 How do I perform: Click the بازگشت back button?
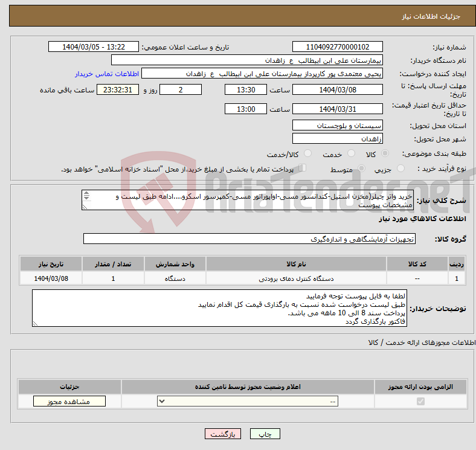pyautogui.click(x=223, y=434)
